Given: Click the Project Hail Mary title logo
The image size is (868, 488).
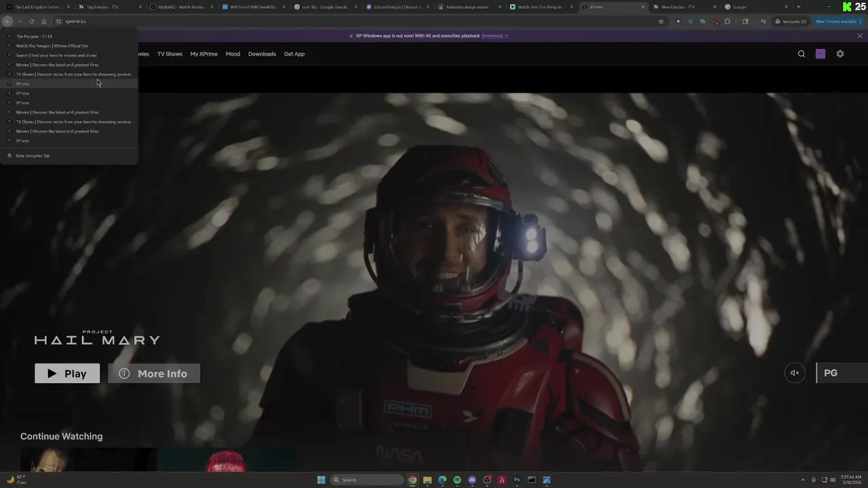Looking at the screenshot, I should pos(97,338).
